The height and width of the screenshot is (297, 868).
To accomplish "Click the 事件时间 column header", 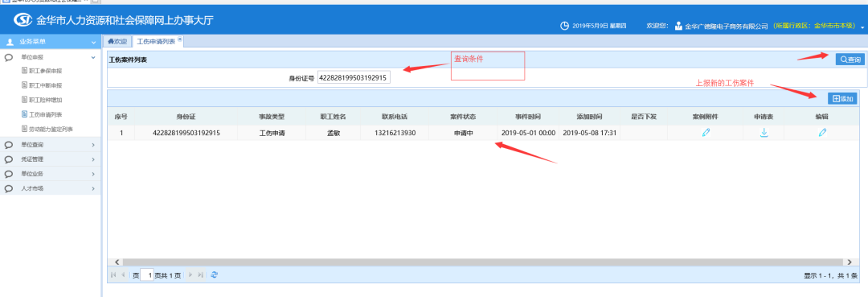I will pos(527,117).
